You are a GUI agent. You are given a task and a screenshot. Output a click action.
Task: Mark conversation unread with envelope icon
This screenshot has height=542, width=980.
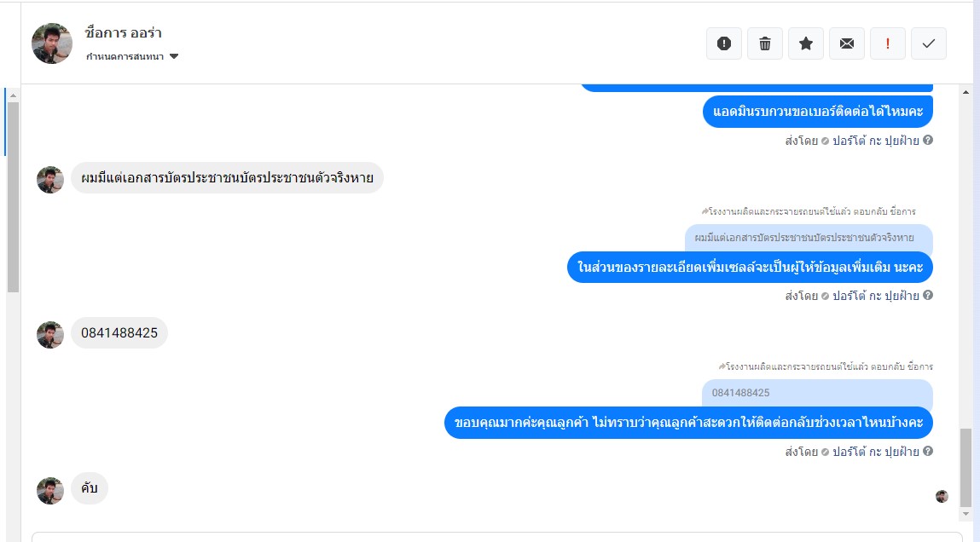click(847, 43)
